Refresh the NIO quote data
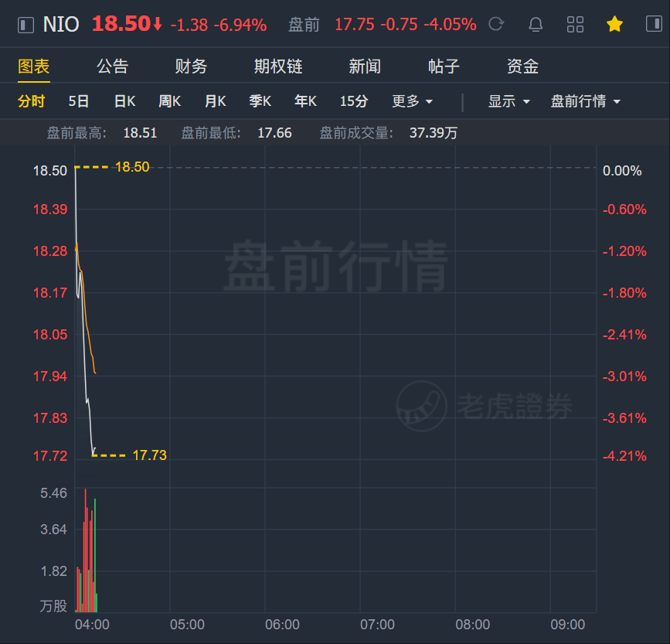 coord(496,24)
